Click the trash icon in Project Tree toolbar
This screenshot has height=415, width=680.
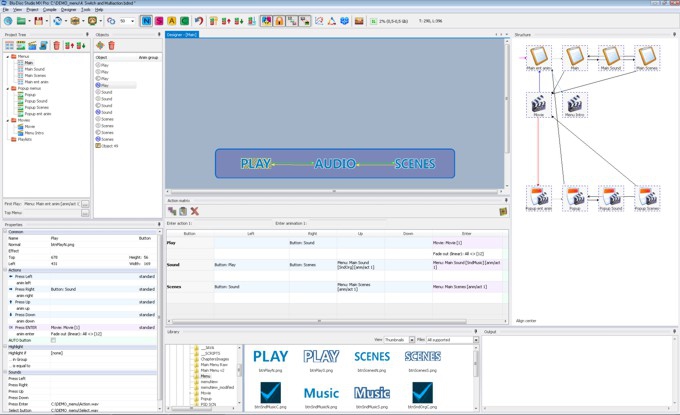coord(56,45)
